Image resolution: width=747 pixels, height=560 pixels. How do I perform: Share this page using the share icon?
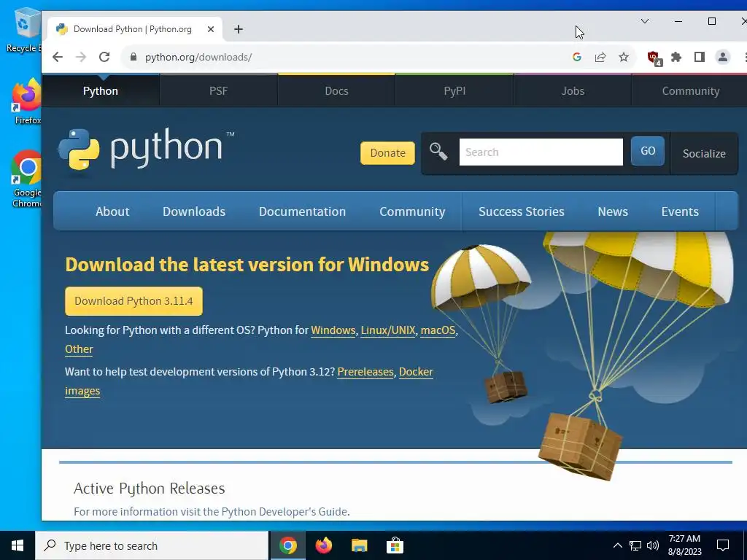tap(600, 57)
